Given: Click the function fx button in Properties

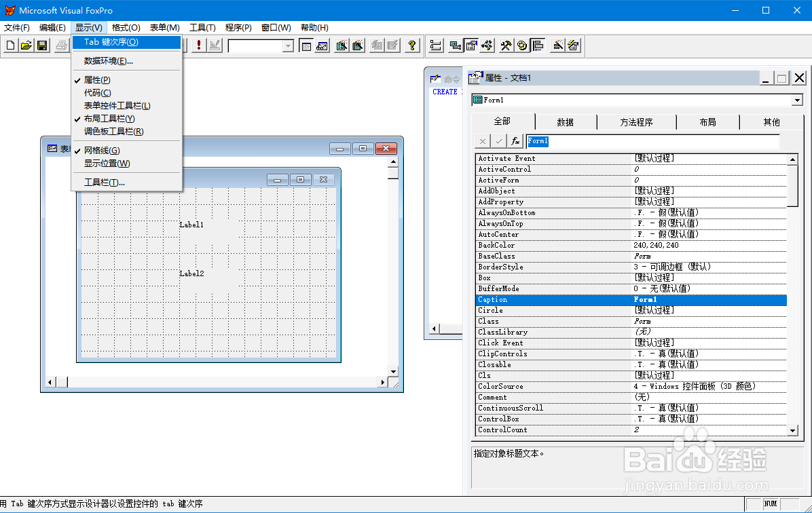Looking at the screenshot, I should [x=515, y=140].
